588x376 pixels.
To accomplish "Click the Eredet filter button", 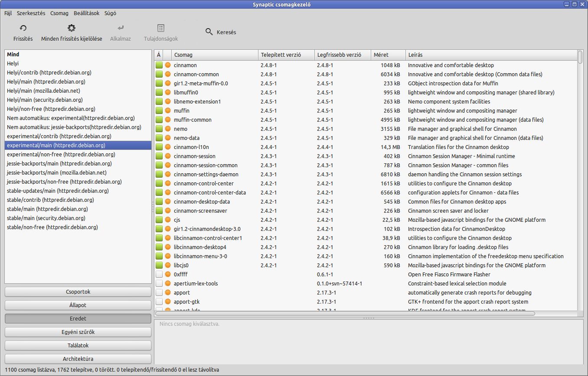I will 78,319.
